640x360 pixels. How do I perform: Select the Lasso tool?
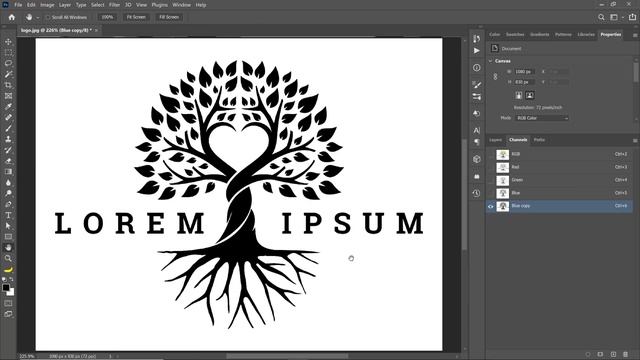[x=8, y=63]
